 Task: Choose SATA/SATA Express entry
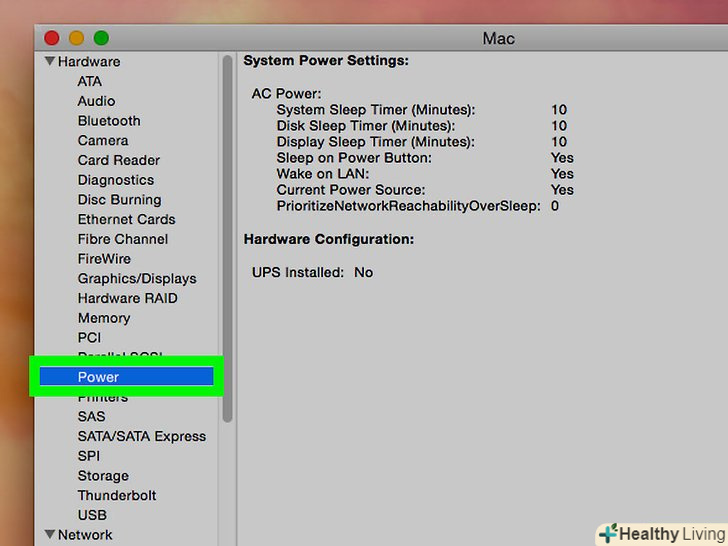coord(142,436)
